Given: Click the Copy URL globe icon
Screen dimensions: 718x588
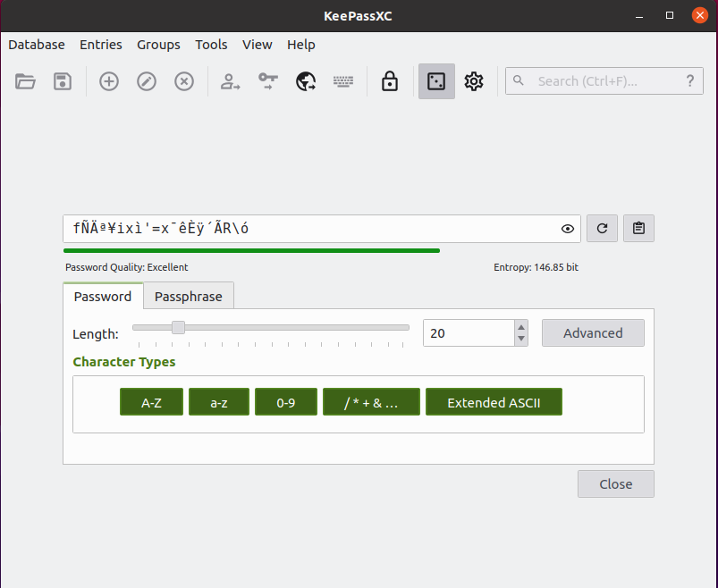Looking at the screenshot, I should [x=306, y=81].
